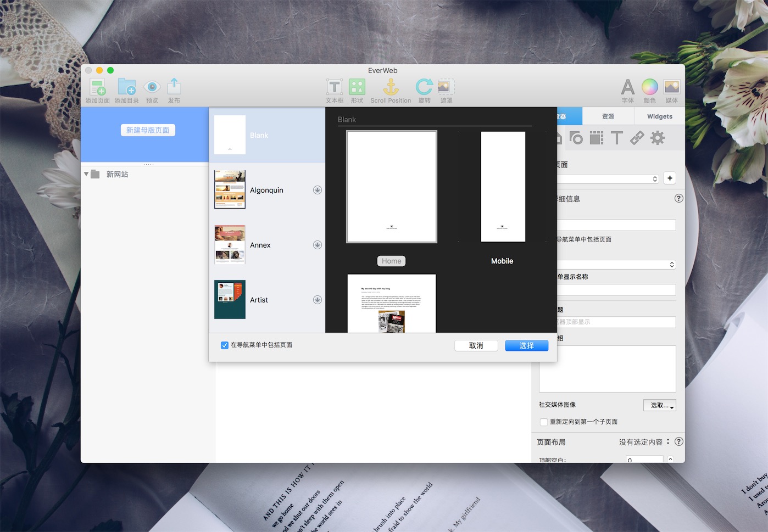Image resolution: width=768 pixels, height=532 pixels.
Task: Open the settings gear inspector icon
Action: (x=658, y=138)
